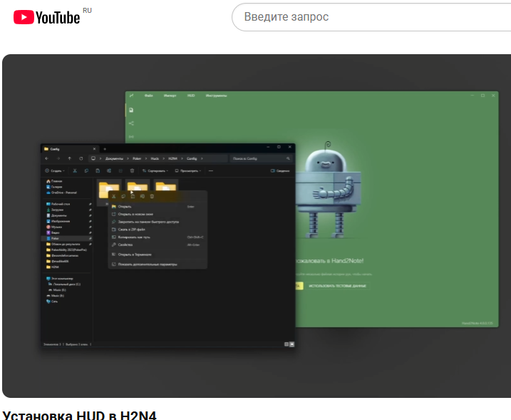
Task: Switch Explorer to details list view
Action: click(287, 344)
